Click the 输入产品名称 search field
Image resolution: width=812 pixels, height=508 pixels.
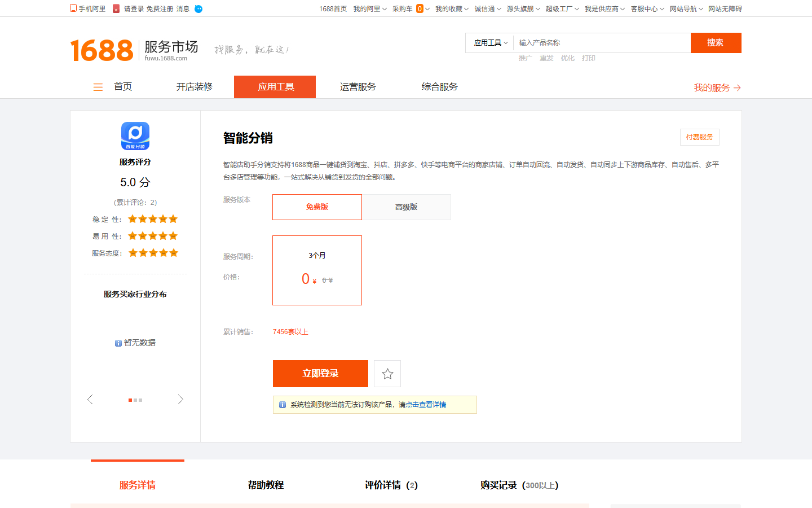point(602,43)
